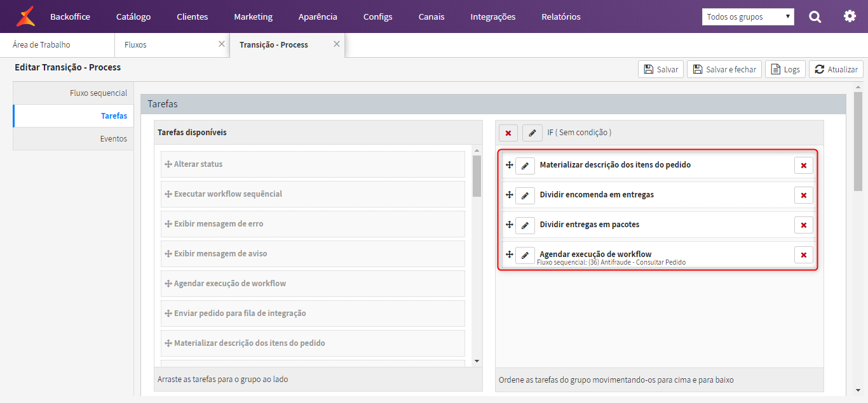
Task: Open the Relatórios menu
Action: (561, 17)
